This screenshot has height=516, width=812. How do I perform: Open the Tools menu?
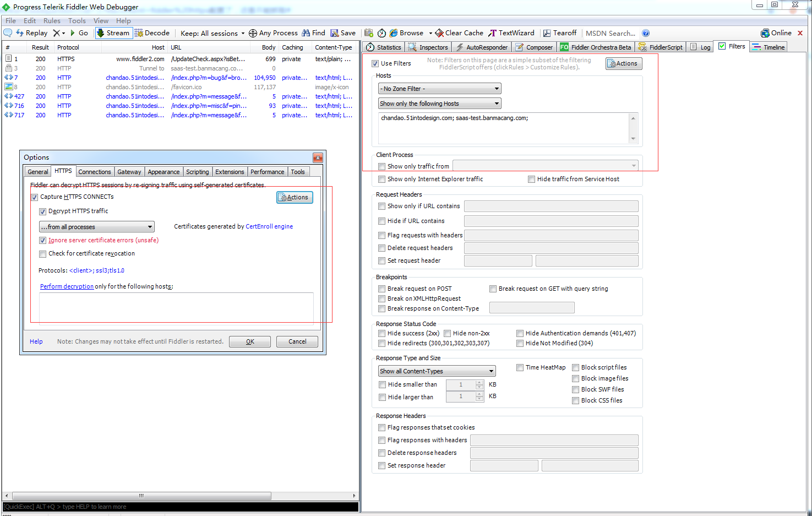click(77, 20)
